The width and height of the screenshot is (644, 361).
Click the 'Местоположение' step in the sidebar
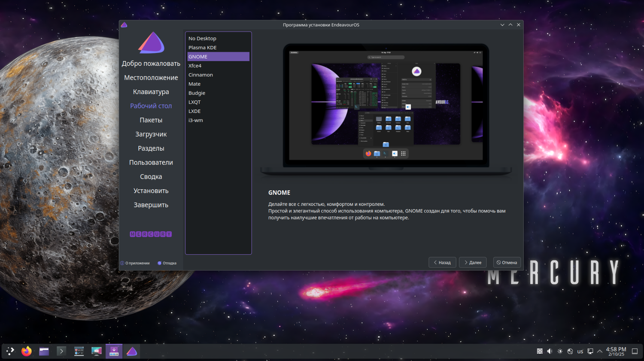point(151,78)
